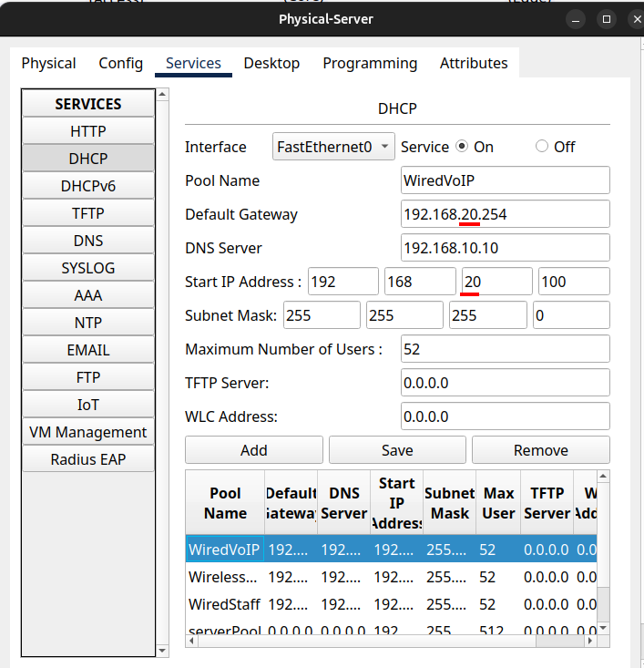The image size is (644, 668).
Task: Select DHCP in the services list
Action: point(88,159)
